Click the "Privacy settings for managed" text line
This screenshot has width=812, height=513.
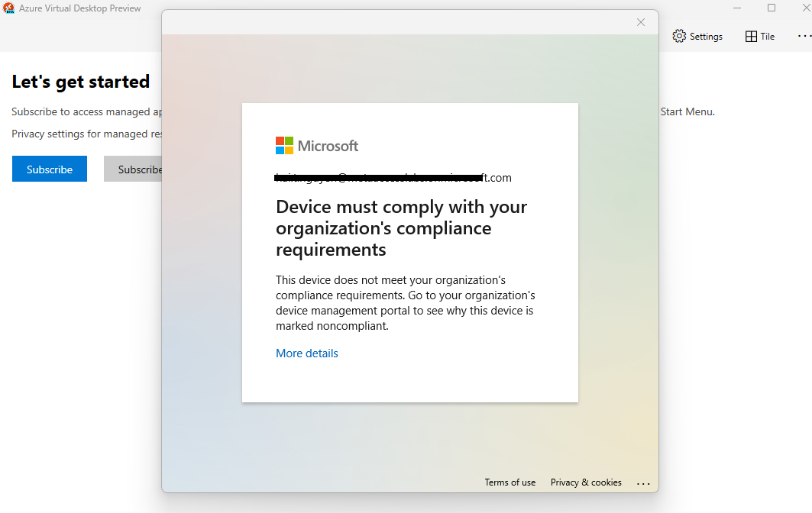[87, 134]
